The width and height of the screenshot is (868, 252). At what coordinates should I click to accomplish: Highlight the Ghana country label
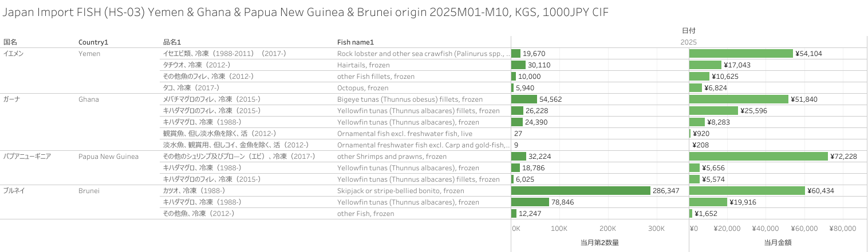tap(88, 99)
